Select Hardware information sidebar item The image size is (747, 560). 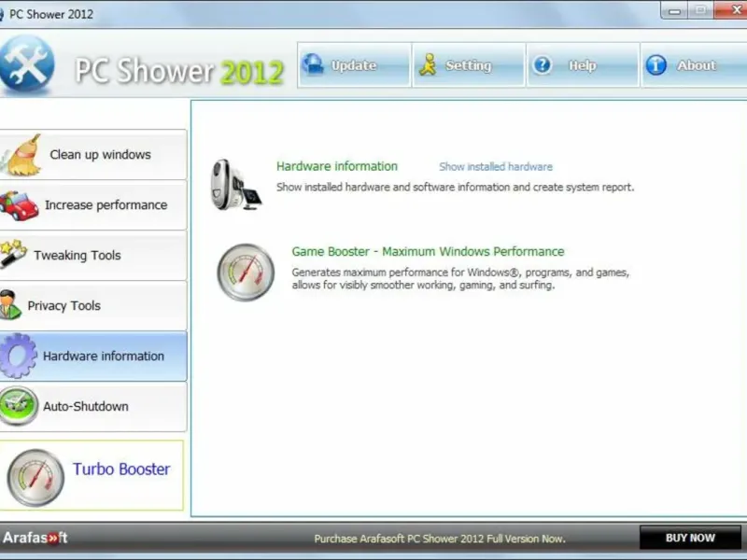(93, 357)
